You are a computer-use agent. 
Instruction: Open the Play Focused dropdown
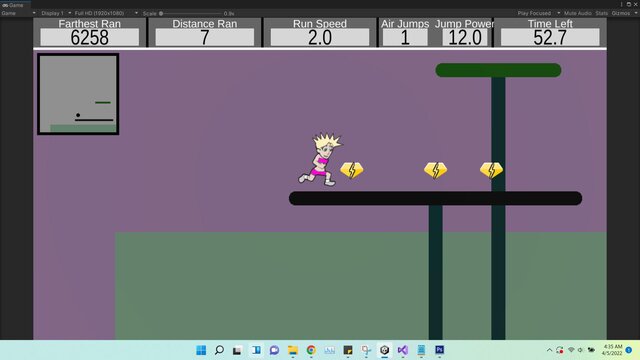click(538, 13)
